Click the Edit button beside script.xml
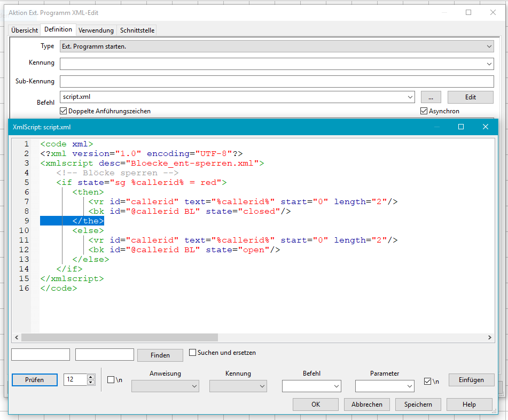The width and height of the screenshot is (508, 420). pyautogui.click(x=470, y=97)
